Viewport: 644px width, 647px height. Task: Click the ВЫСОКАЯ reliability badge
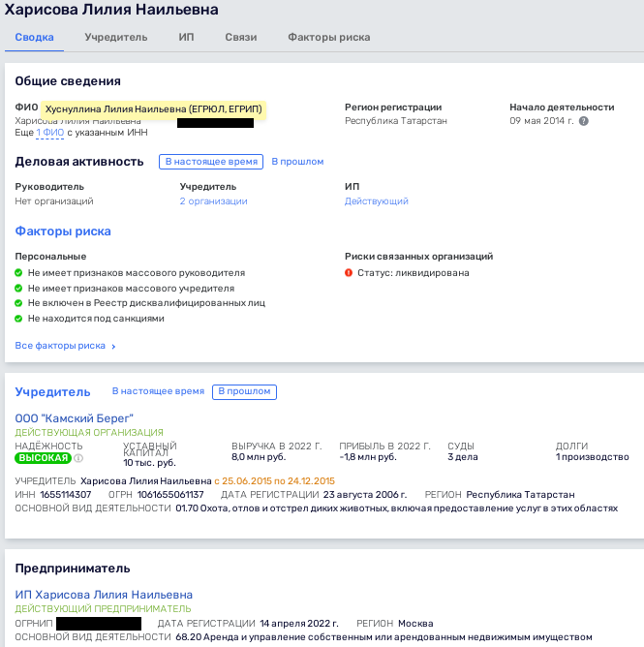(43, 458)
